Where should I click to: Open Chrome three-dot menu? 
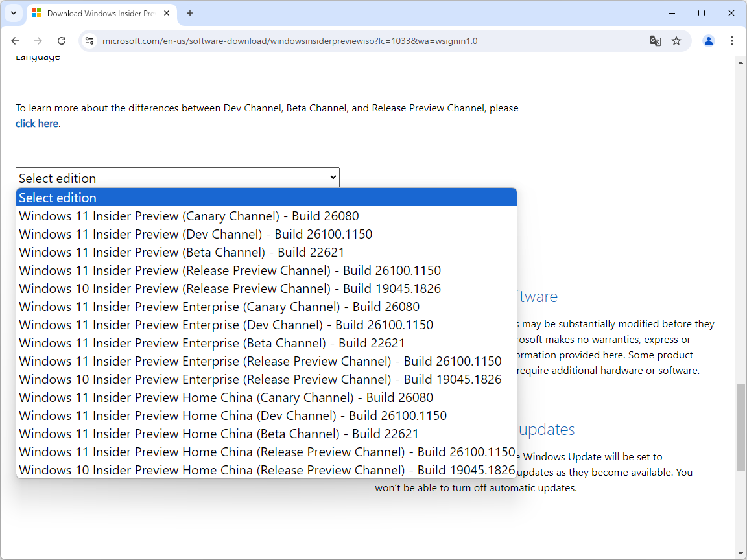(x=732, y=41)
